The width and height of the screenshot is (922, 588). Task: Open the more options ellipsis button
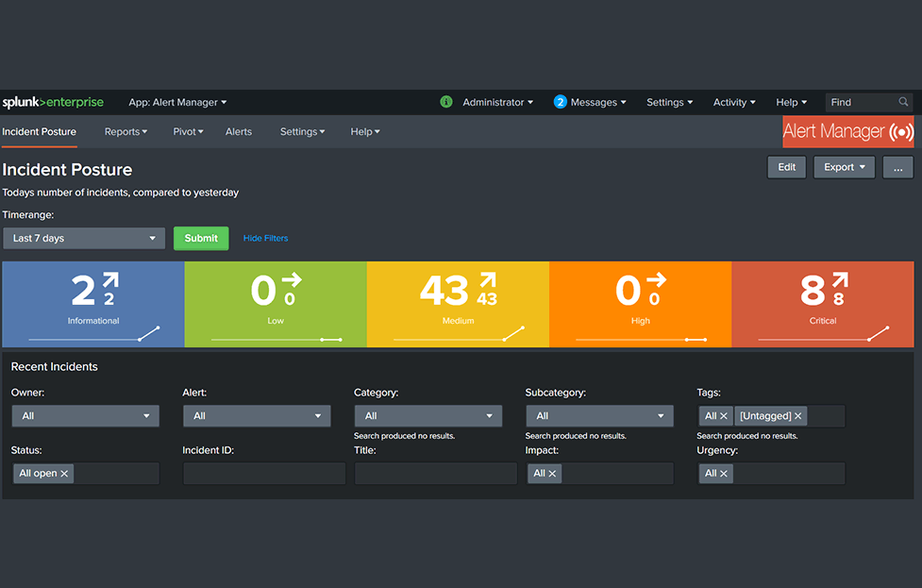pos(897,167)
